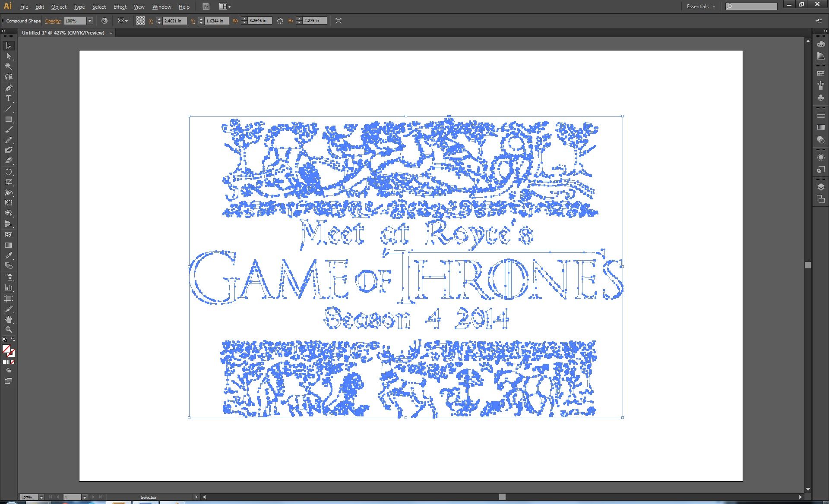The image size is (829, 504).
Task: Select the Paintbrush tool
Action: [x=9, y=129]
